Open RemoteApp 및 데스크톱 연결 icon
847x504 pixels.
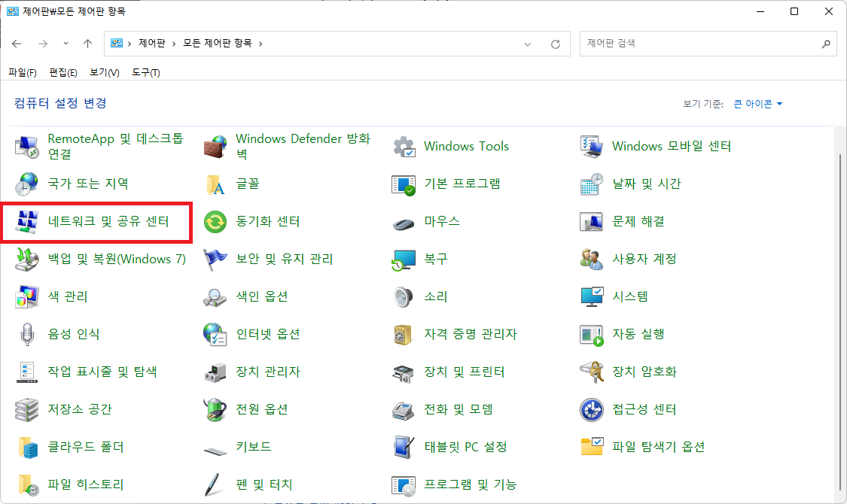point(26,146)
